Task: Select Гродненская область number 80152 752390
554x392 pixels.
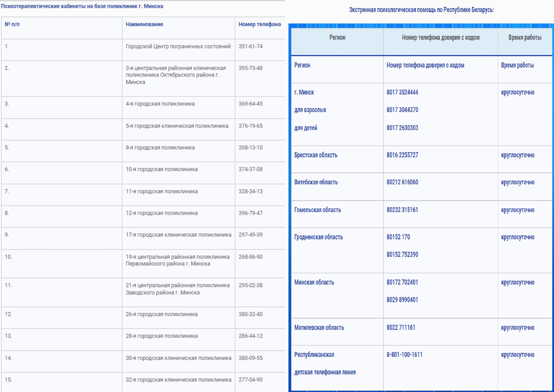Action: (402, 254)
